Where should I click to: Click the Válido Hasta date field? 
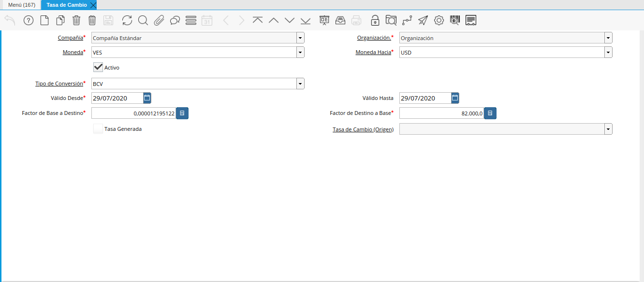click(425, 98)
